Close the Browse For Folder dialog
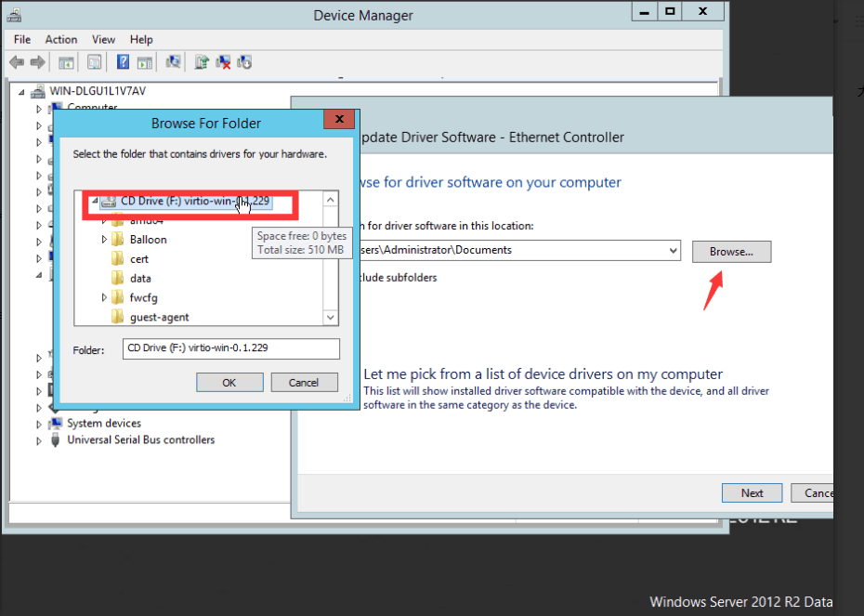This screenshot has height=616, width=864. (339, 119)
